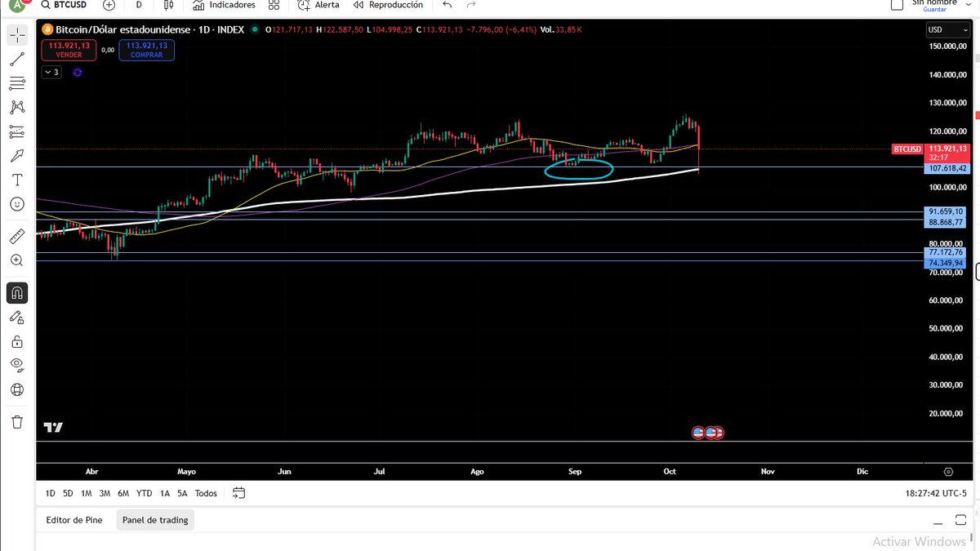
Task: Select the brush and arrow drawing tool
Action: 17,155
